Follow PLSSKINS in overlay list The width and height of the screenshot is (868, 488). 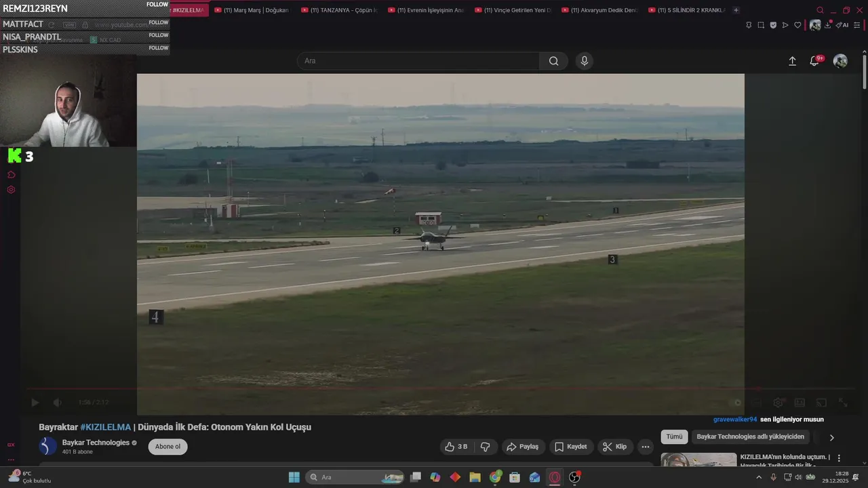point(159,48)
